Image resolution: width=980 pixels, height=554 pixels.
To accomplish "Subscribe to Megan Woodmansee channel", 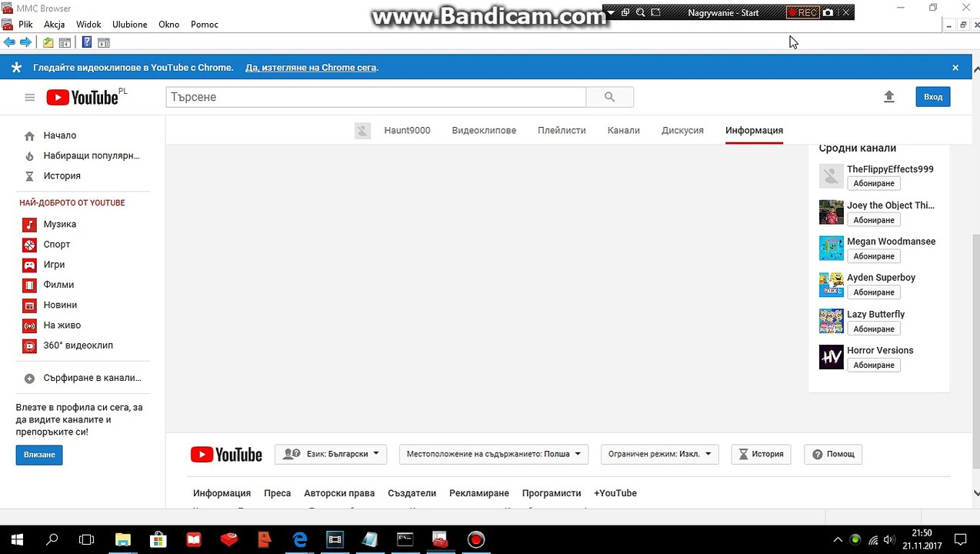I will click(874, 256).
